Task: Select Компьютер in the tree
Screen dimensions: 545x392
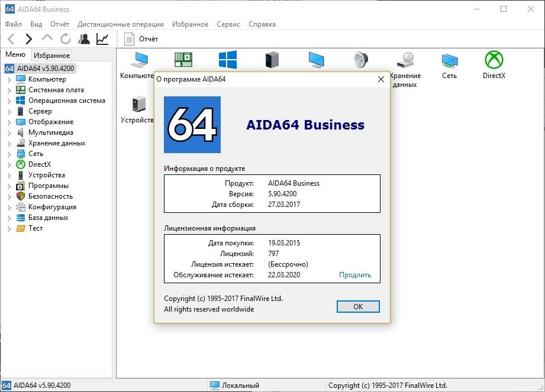Action: click(47, 79)
